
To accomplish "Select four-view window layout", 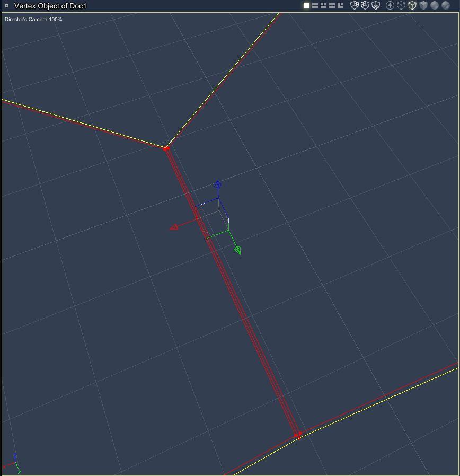I will pyautogui.click(x=332, y=5).
